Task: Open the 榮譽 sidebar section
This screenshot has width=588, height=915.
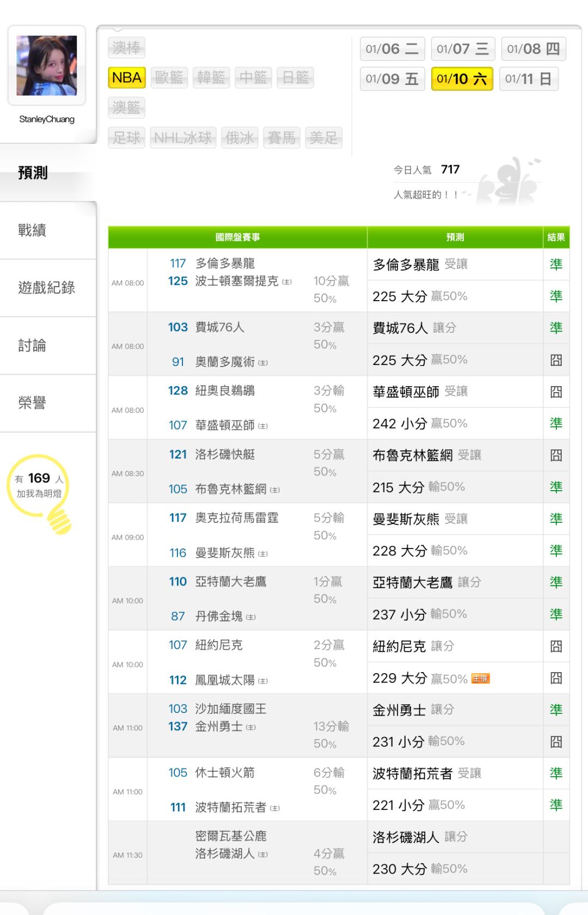Action: point(33,403)
